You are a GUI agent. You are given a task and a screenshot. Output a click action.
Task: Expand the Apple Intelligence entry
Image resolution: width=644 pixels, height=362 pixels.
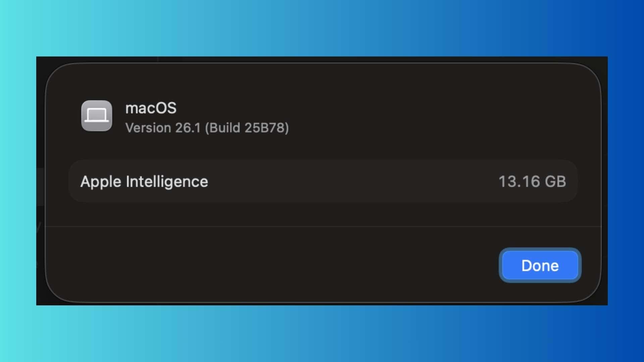click(x=322, y=181)
